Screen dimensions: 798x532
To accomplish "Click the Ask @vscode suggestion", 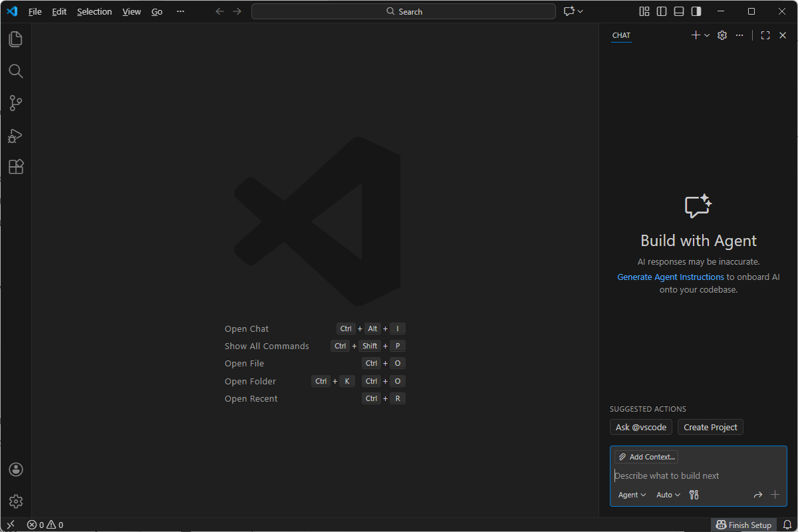I will coord(641,427).
